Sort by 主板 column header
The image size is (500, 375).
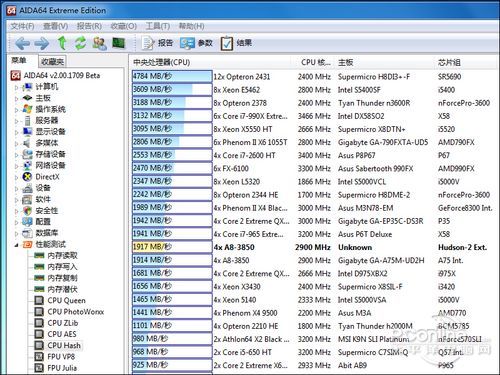pos(385,62)
